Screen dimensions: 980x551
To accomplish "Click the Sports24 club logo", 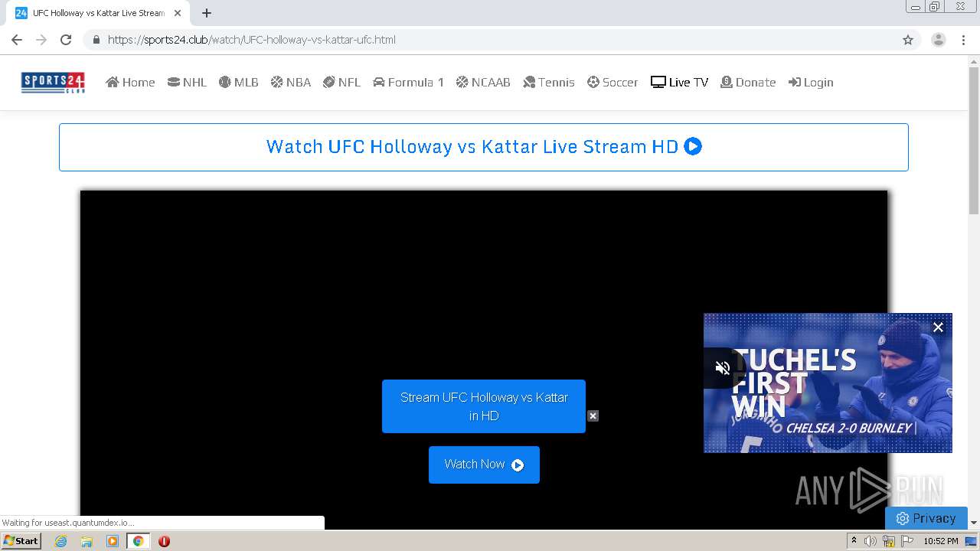I will click(x=53, y=83).
